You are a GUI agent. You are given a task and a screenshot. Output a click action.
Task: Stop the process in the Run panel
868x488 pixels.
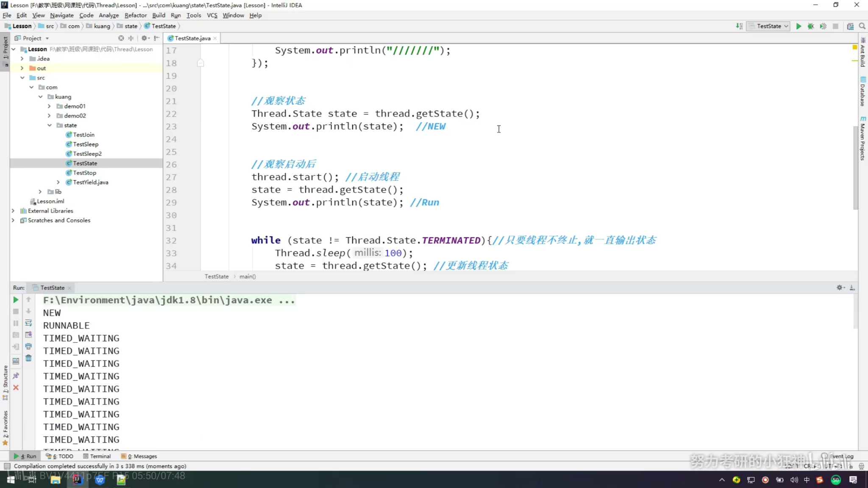[x=16, y=311]
